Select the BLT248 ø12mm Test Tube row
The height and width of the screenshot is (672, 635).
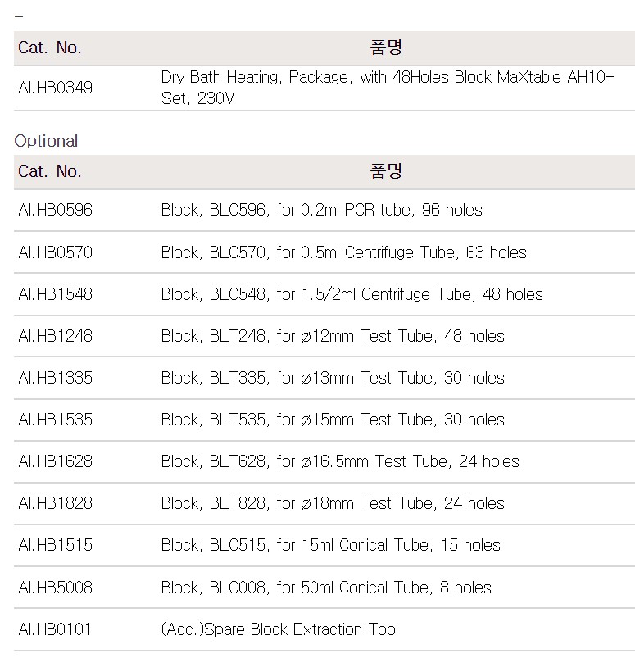pos(333,336)
